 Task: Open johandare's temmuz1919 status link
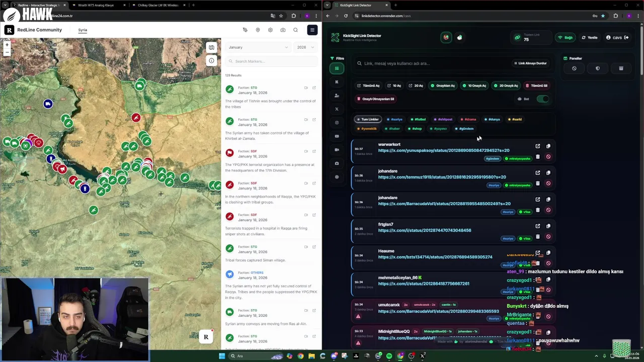coord(442,177)
